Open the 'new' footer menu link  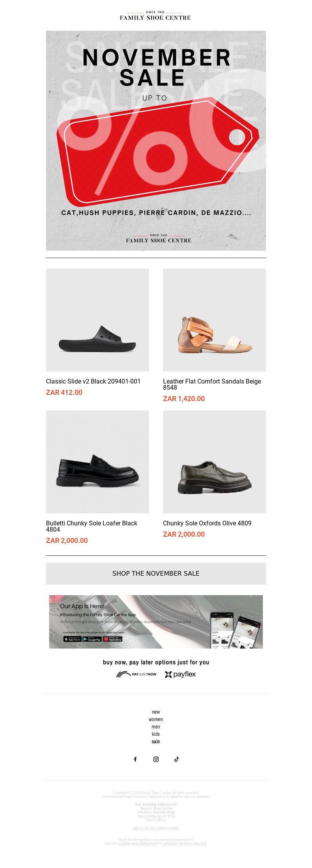pos(156,712)
